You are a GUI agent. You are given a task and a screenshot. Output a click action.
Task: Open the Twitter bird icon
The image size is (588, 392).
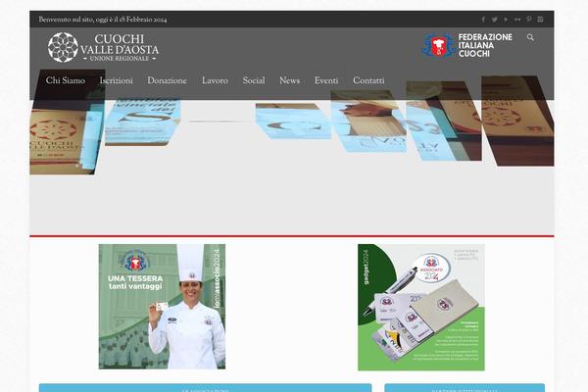click(495, 20)
